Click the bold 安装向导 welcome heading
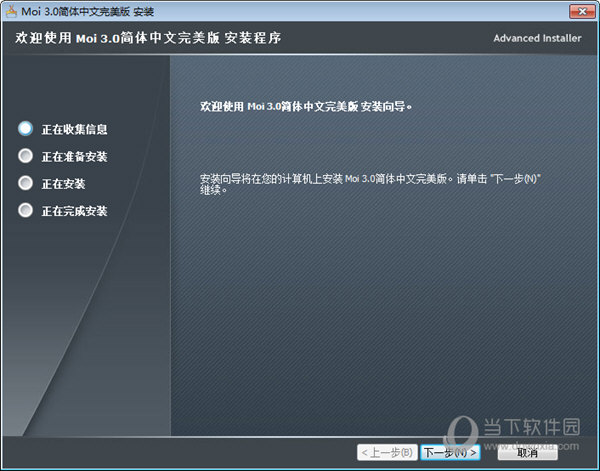600x471 pixels. coord(306,106)
